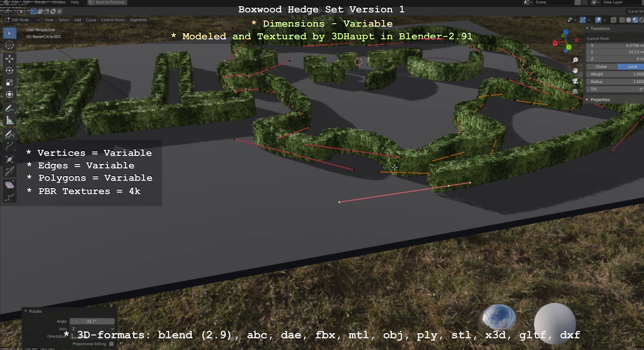644x350 pixels.
Task: Click the Tilt value slider
Action: click(615, 89)
